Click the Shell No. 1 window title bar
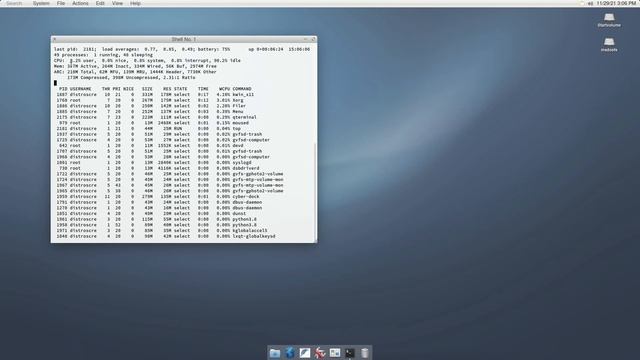Viewport: 640px width, 360px height. [x=184, y=39]
